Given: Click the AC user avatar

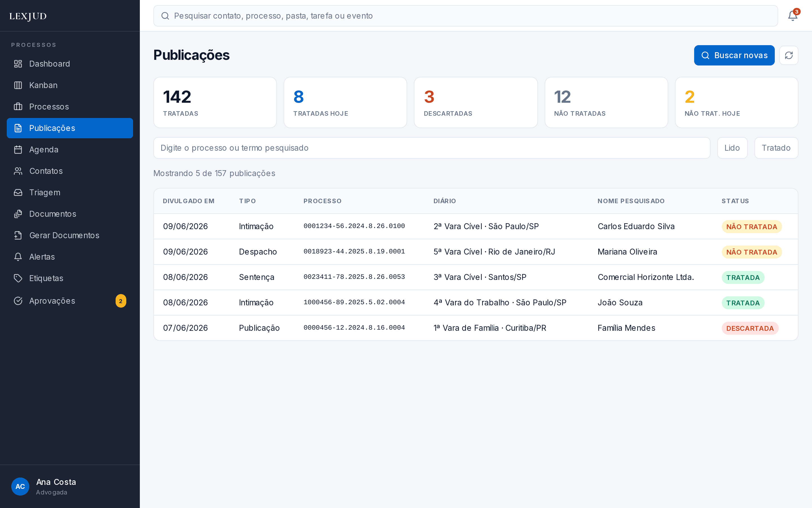Looking at the screenshot, I should coord(20,486).
